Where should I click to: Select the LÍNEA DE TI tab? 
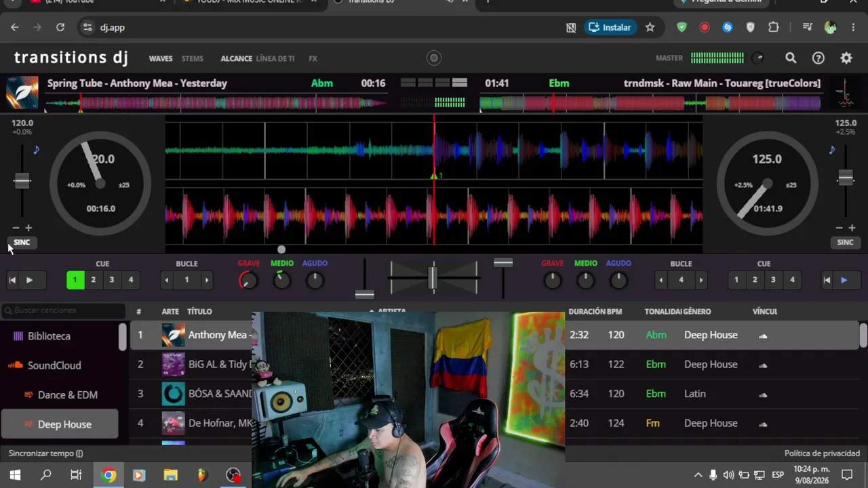coord(275,59)
